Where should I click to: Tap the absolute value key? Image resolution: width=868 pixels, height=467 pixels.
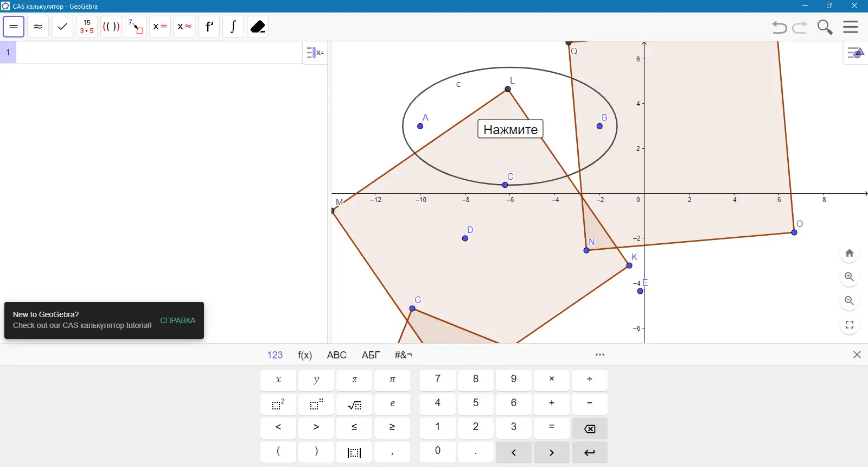354,452
